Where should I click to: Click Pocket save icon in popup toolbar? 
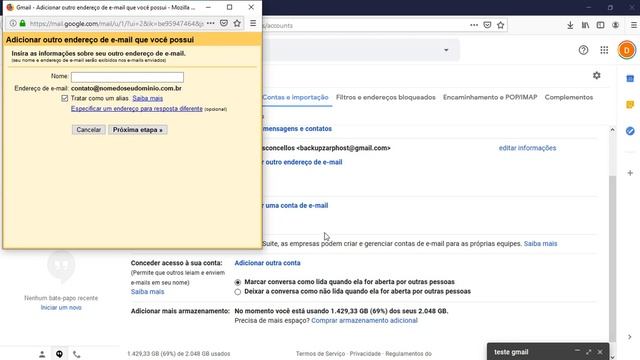(224, 23)
